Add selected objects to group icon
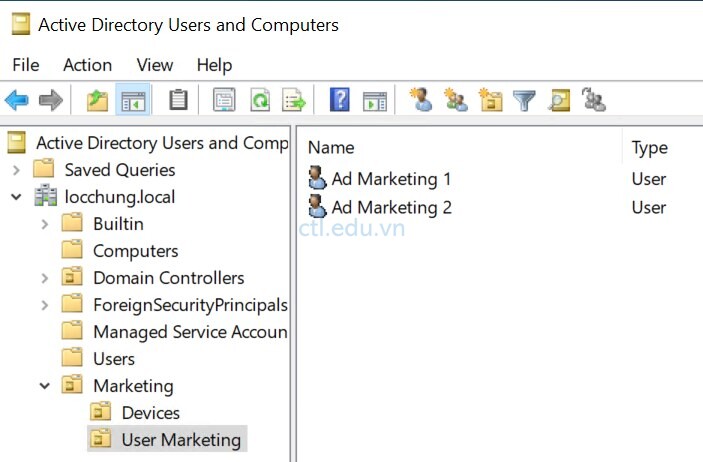The image size is (703, 462). pos(594,99)
